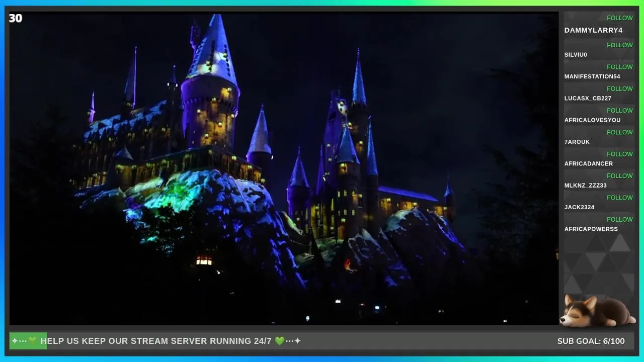Select the username SILVIU0
Viewport: 644px width, 362px height.
[x=576, y=55]
